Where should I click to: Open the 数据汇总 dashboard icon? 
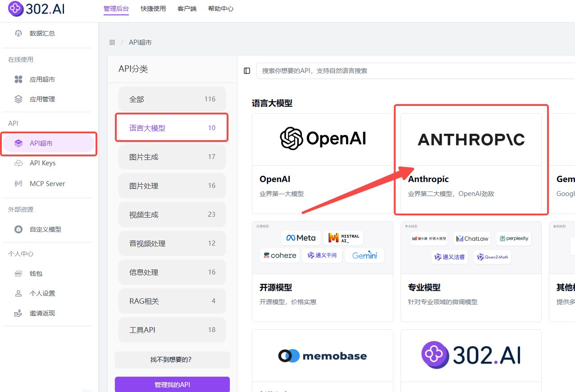tap(18, 33)
